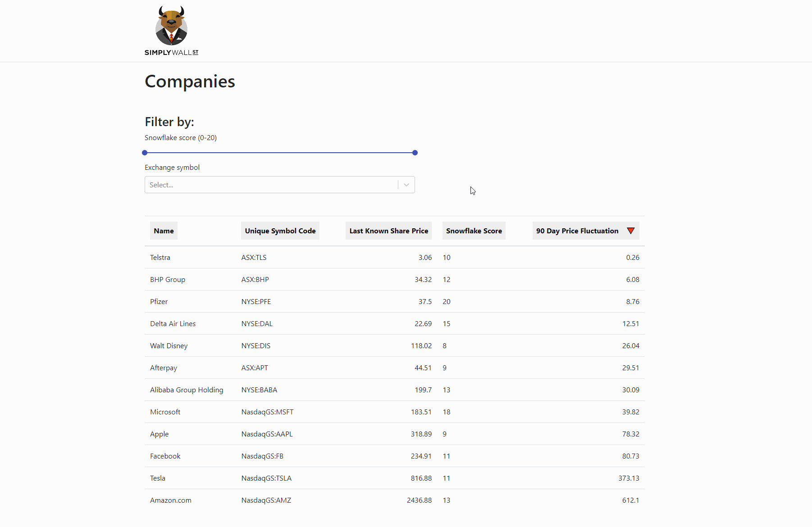This screenshot has height=527, width=812.
Task: Select the Microsoft row
Action: click(165, 412)
